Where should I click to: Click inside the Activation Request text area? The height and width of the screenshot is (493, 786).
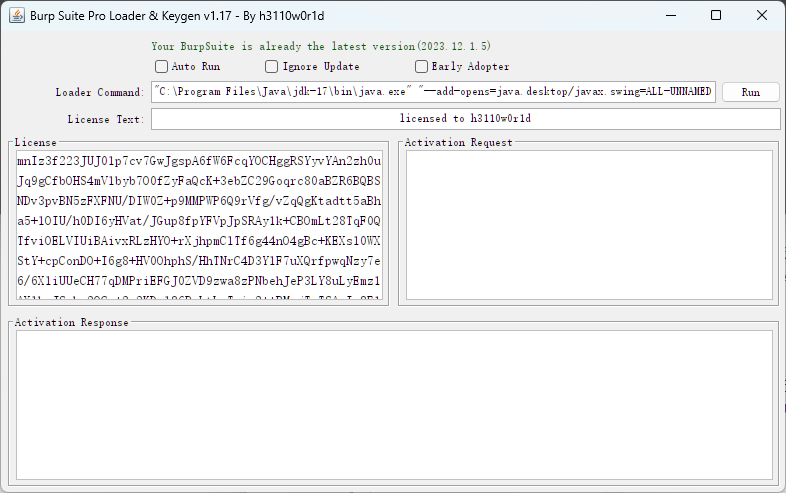pos(589,225)
